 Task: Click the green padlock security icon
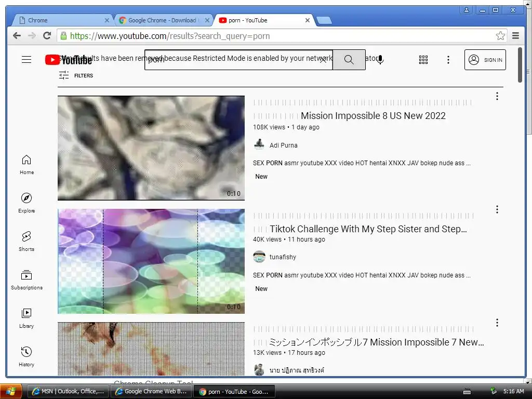(x=63, y=36)
